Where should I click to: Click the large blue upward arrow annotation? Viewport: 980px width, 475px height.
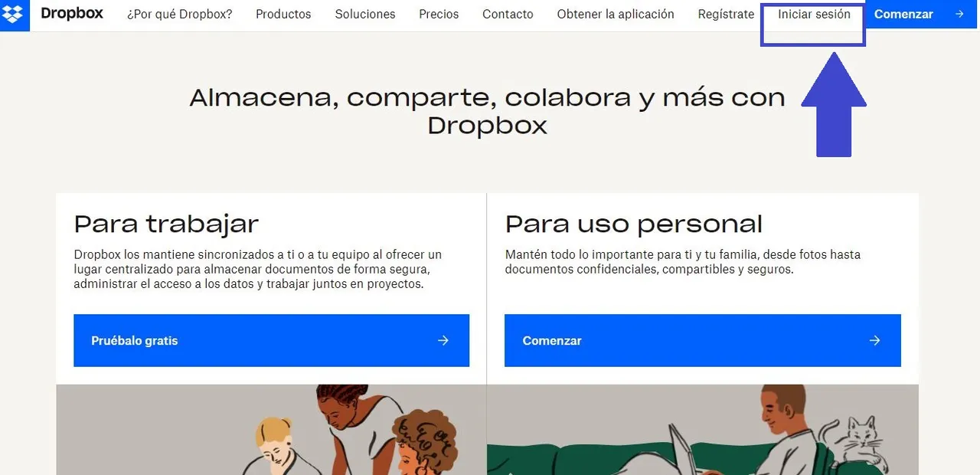834,104
